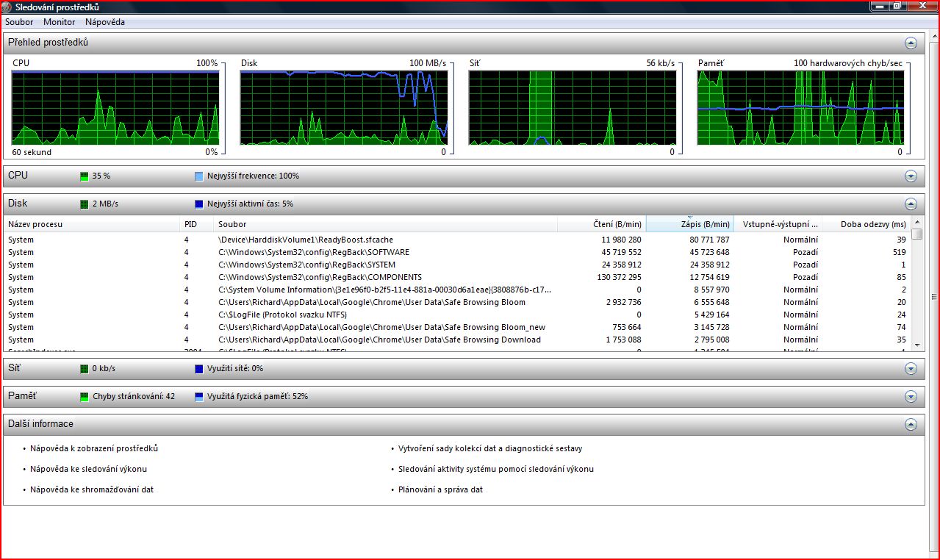The image size is (940, 560).
Task: Click the Sledování prostředků title bar icon
Action: pos(7,7)
